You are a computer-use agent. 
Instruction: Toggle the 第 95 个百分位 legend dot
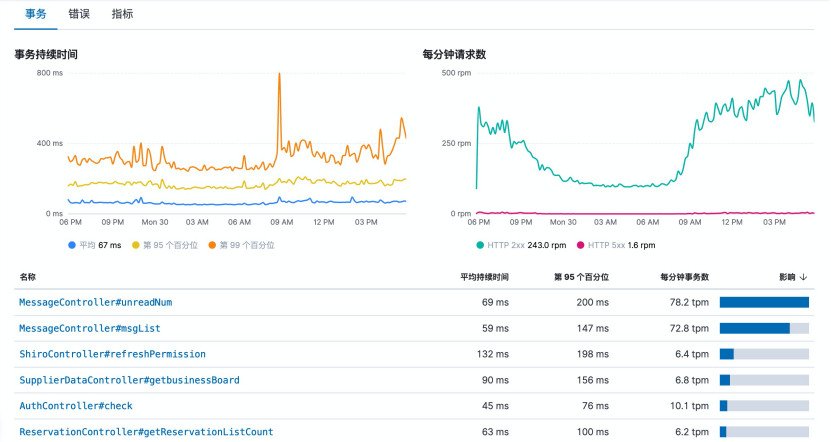[136, 245]
